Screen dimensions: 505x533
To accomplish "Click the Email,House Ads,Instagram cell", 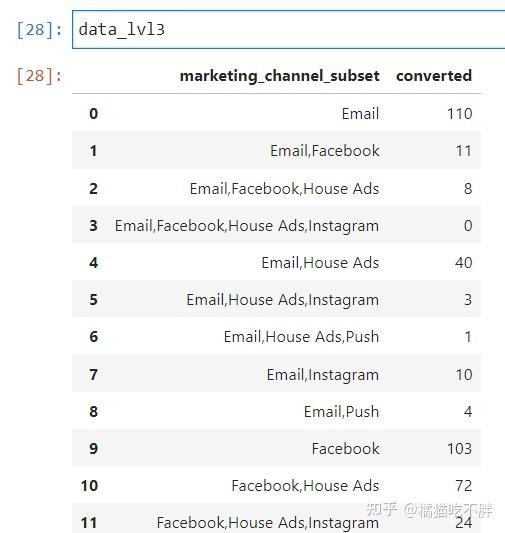I will [282, 300].
